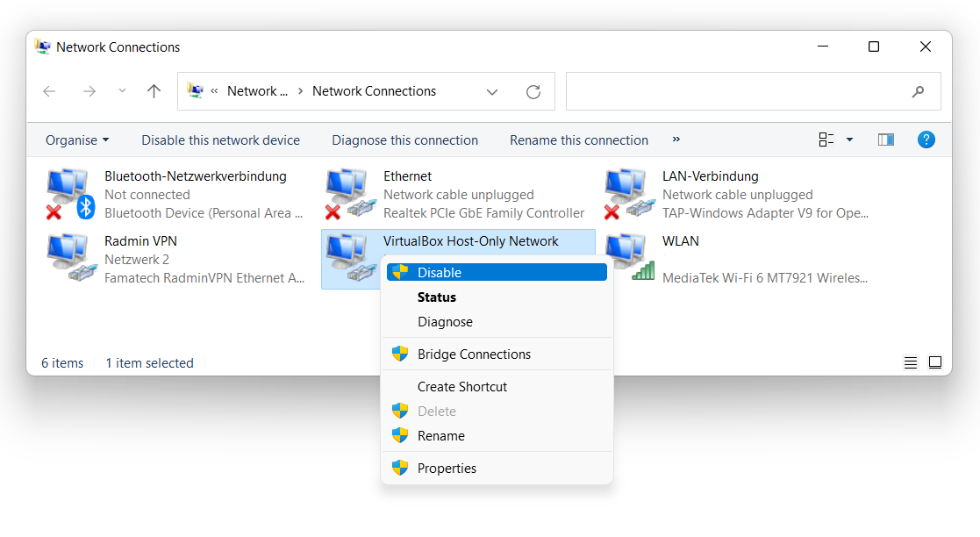Viewport: 980px width, 537px height.
Task: Click Diagnose this connection
Action: pos(404,140)
